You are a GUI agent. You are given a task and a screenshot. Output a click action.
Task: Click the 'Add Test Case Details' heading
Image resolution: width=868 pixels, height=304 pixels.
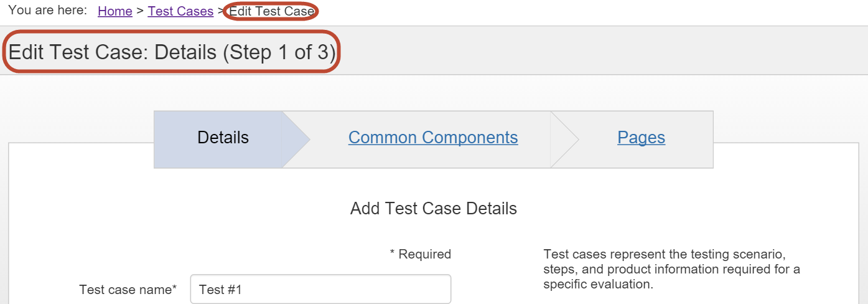[434, 209]
